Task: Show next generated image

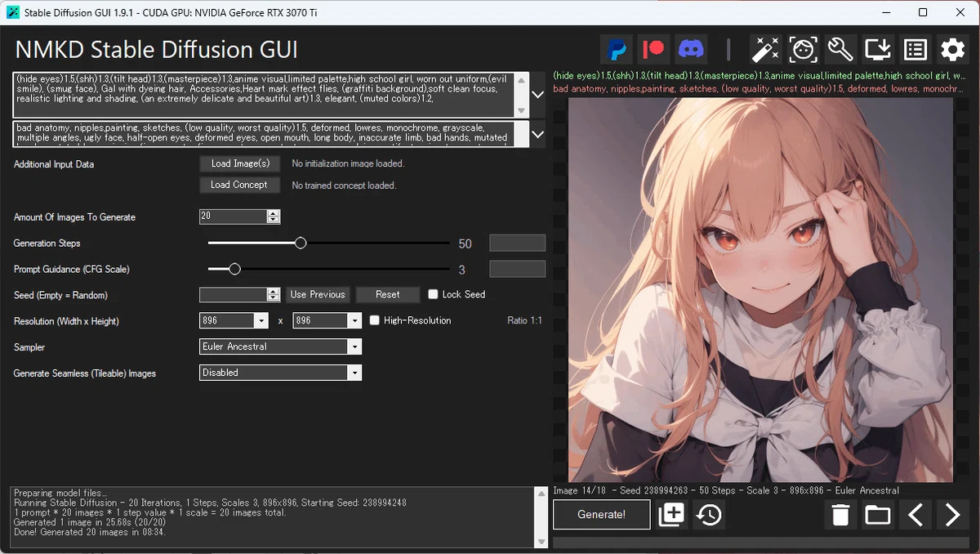Action: pos(952,515)
